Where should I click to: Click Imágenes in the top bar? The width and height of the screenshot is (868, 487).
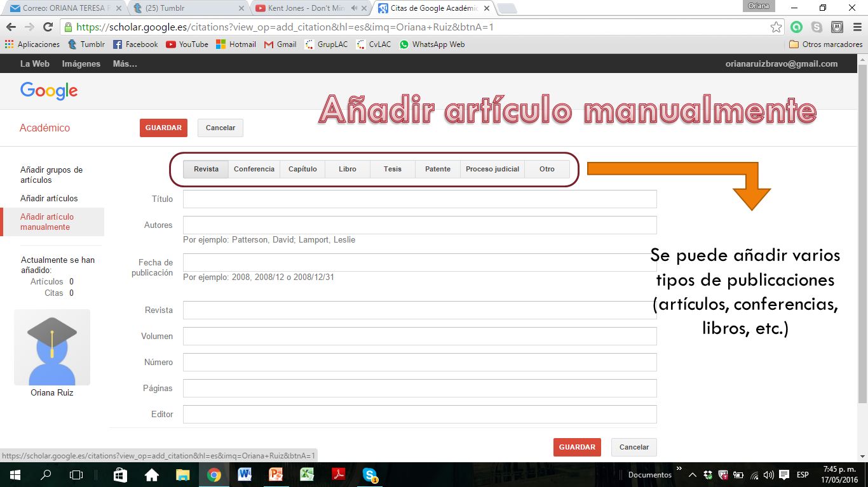pyautogui.click(x=81, y=63)
